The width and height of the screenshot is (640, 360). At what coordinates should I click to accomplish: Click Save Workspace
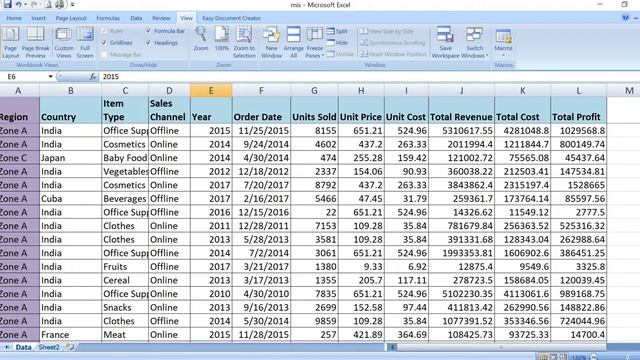pyautogui.click(x=445, y=42)
